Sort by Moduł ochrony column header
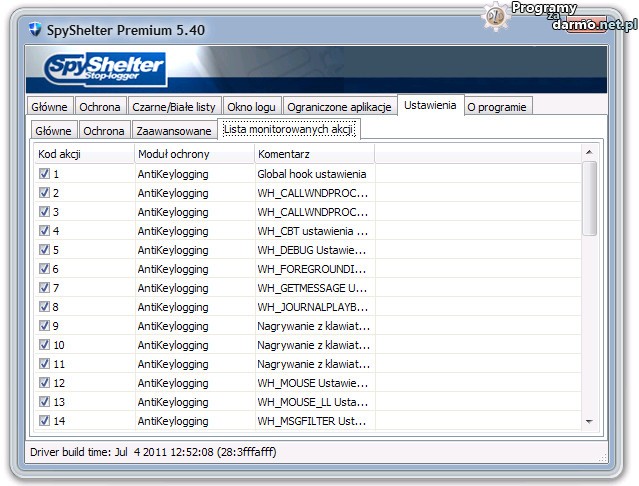The height and width of the screenshot is (486, 639). click(x=194, y=154)
